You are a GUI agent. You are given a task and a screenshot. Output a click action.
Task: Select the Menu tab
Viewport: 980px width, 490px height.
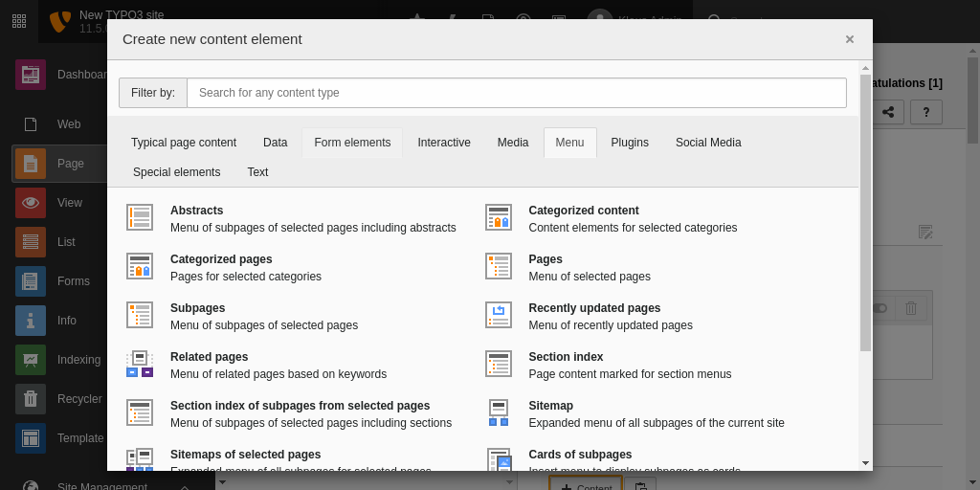point(570,143)
